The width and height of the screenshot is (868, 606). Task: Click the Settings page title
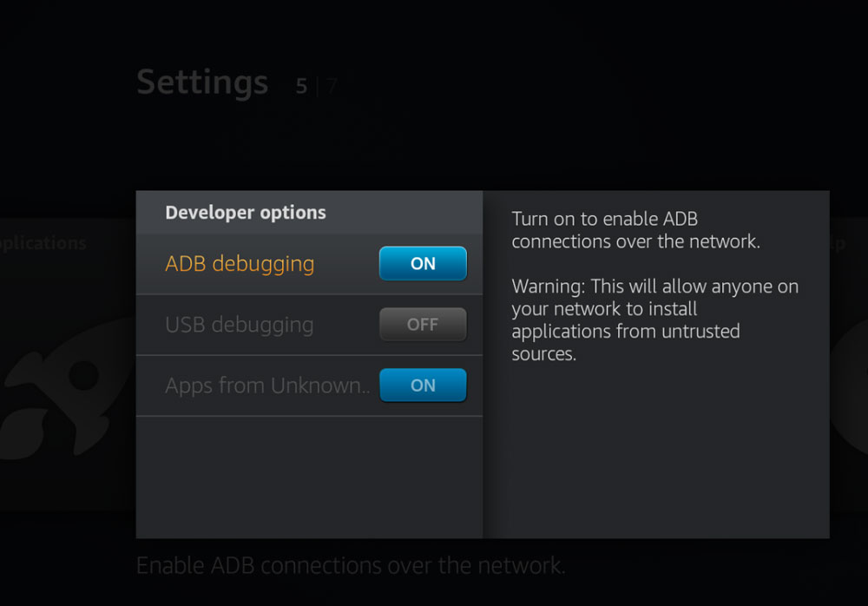coord(202,83)
